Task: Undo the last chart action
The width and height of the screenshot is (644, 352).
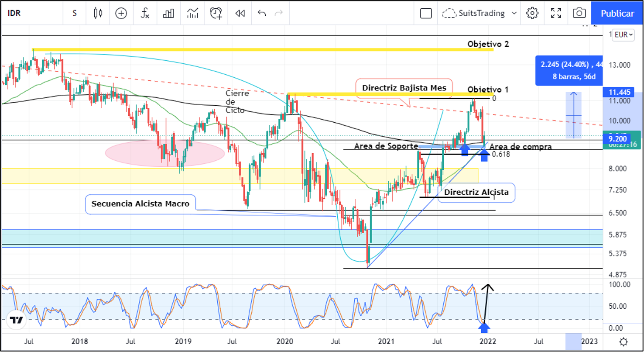Action: click(x=262, y=13)
